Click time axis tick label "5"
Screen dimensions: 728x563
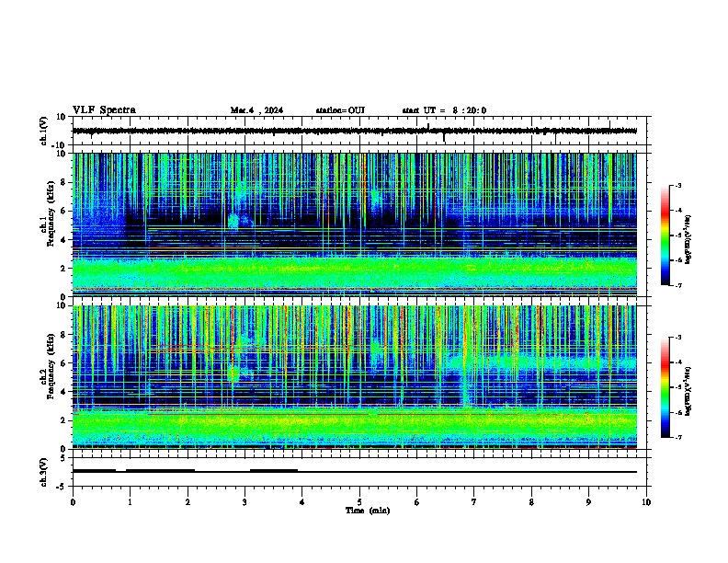coord(359,502)
